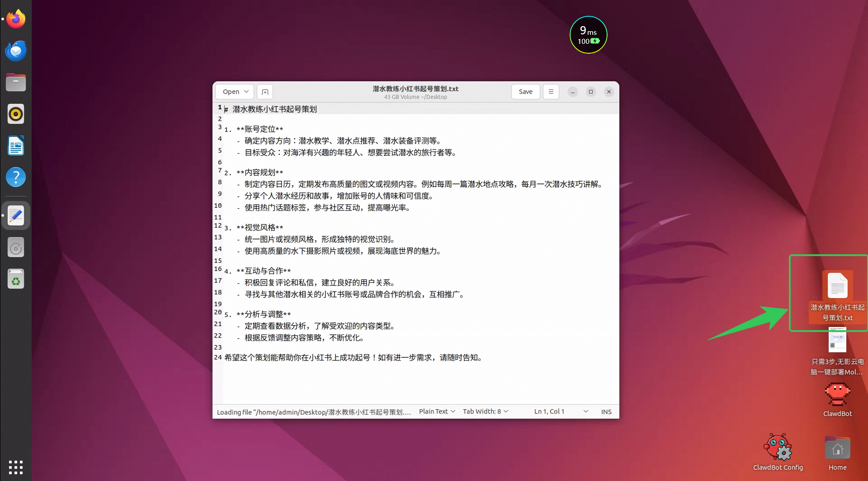This screenshot has width=868, height=481.
Task: Place cursor in the '使用高质量的水下摄影' line
Action: pos(339,251)
